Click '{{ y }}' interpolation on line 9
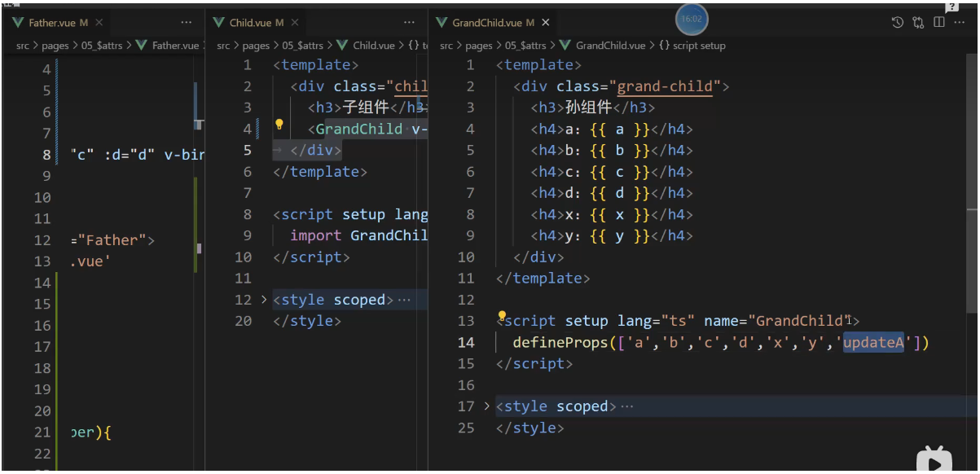Viewport: 980px width, 474px height. tap(618, 235)
